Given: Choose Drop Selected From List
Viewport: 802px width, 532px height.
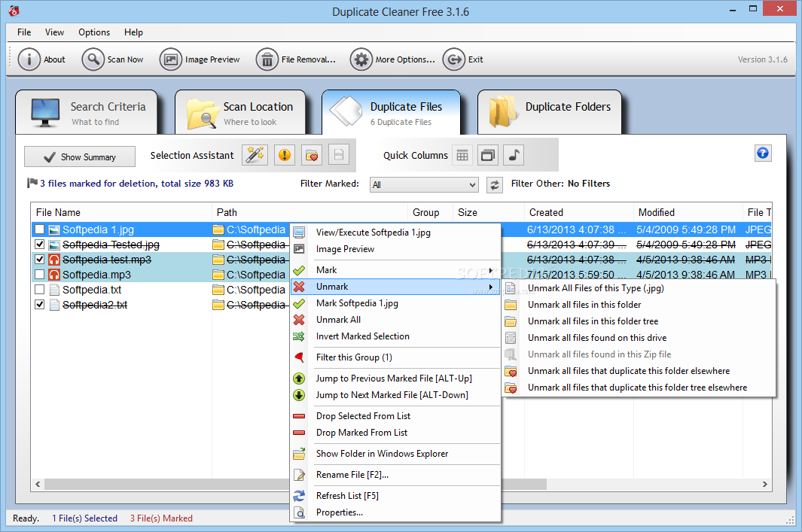Looking at the screenshot, I should tap(395, 416).
